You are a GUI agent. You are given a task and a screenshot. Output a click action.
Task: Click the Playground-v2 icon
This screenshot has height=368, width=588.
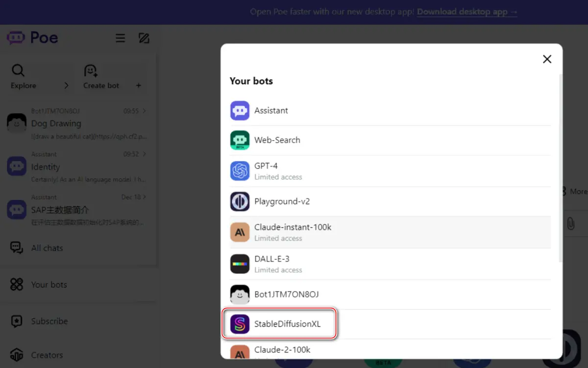pyautogui.click(x=240, y=201)
